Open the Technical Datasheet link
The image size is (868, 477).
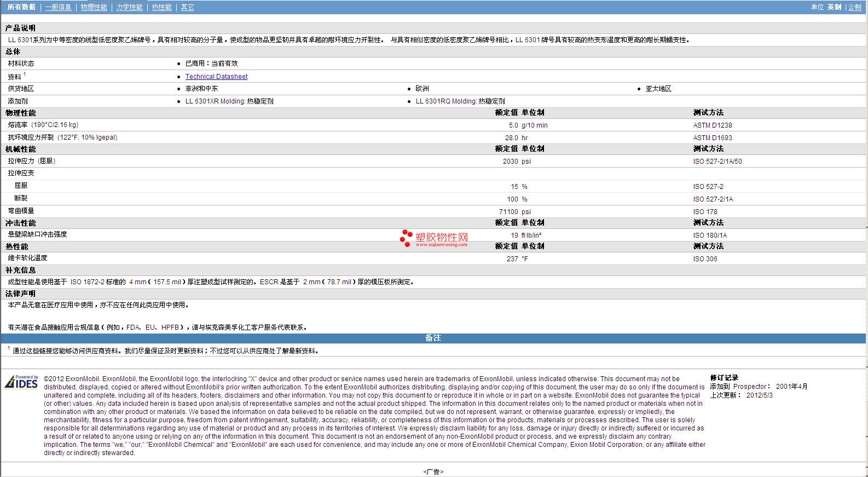click(216, 77)
